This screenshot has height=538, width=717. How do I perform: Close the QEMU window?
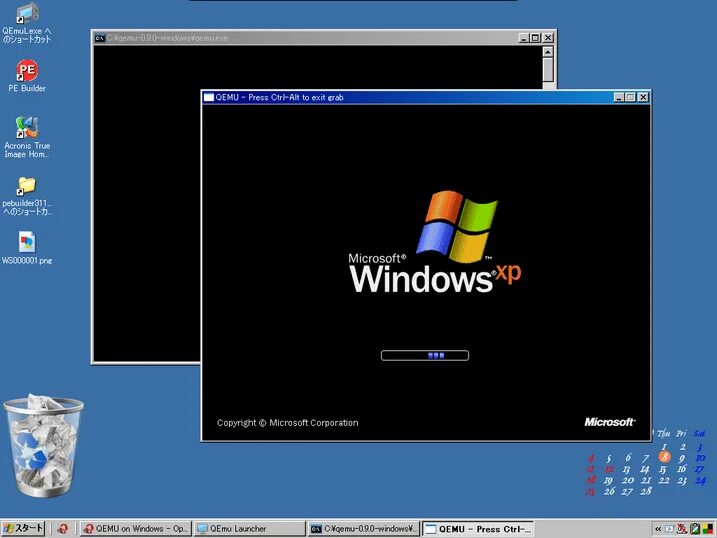click(x=643, y=97)
